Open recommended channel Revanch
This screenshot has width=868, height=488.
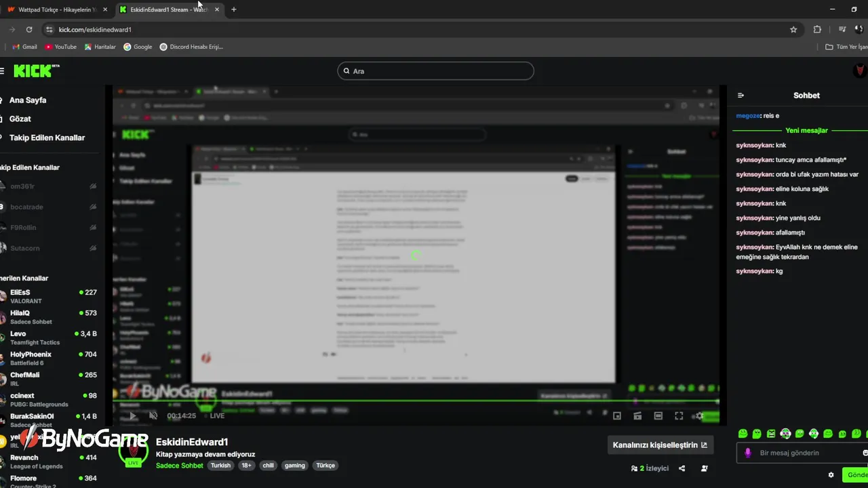pyautogui.click(x=49, y=462)
